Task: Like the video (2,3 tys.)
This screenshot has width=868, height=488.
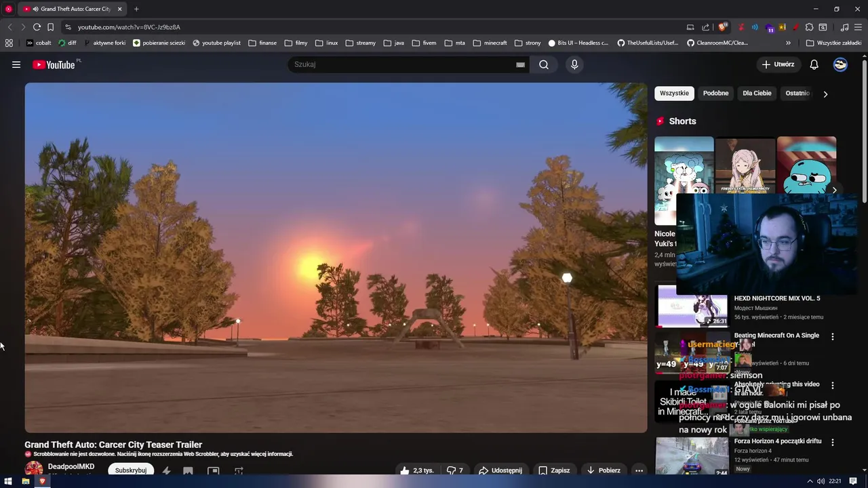Action: (x=416, y=470)
